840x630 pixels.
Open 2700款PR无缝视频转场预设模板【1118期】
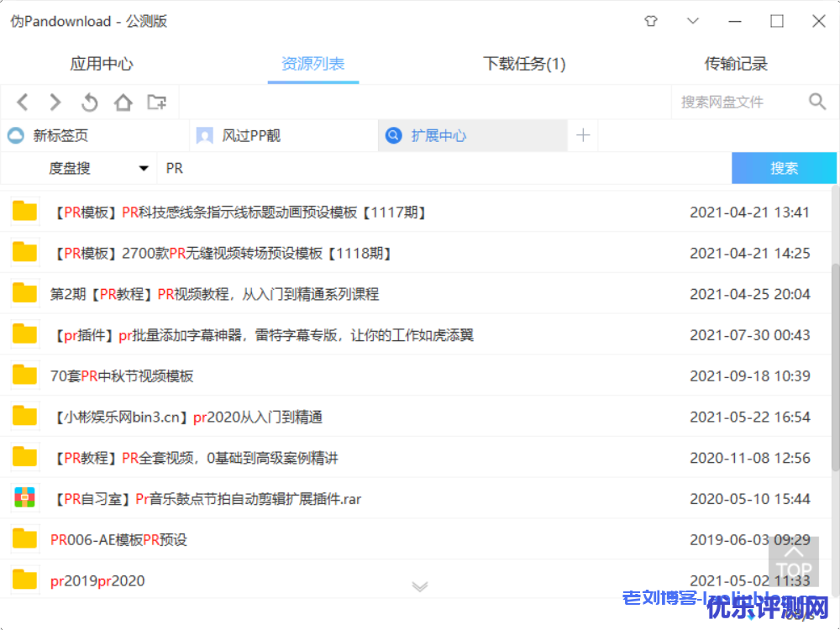tap(222, 253)
